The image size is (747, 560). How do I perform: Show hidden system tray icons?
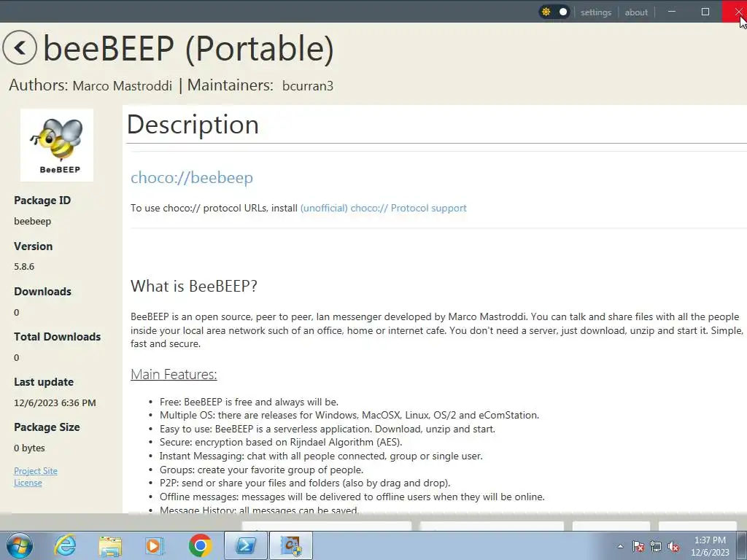point(620,546)
